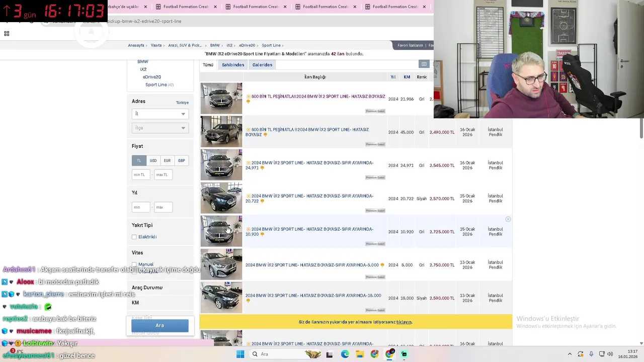Open the eDrive20 breadcrumb link
Image resolution: width=644 pixels, height=362 pixels.
point(247,45)
